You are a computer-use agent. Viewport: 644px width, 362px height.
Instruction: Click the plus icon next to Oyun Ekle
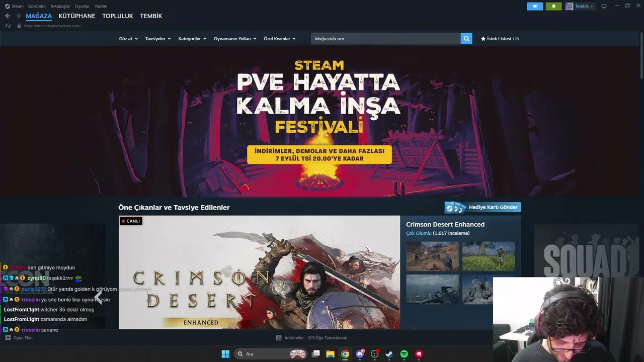tap(8, 338)
